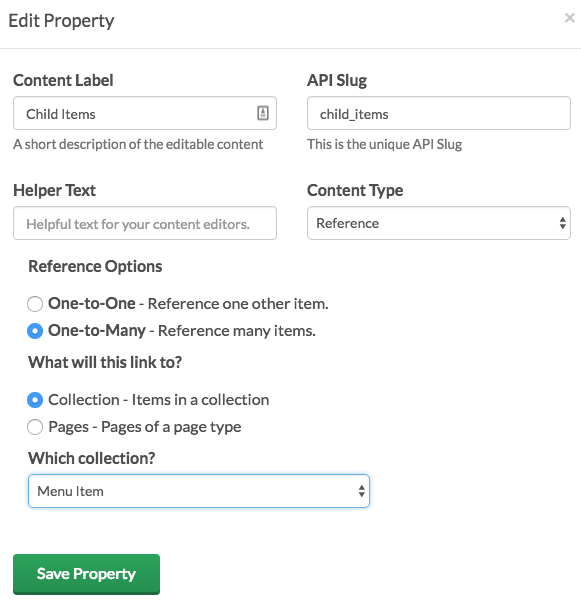Open the Content Type dropdown
This screenshot has height=607, width=581.
point(439,223)
